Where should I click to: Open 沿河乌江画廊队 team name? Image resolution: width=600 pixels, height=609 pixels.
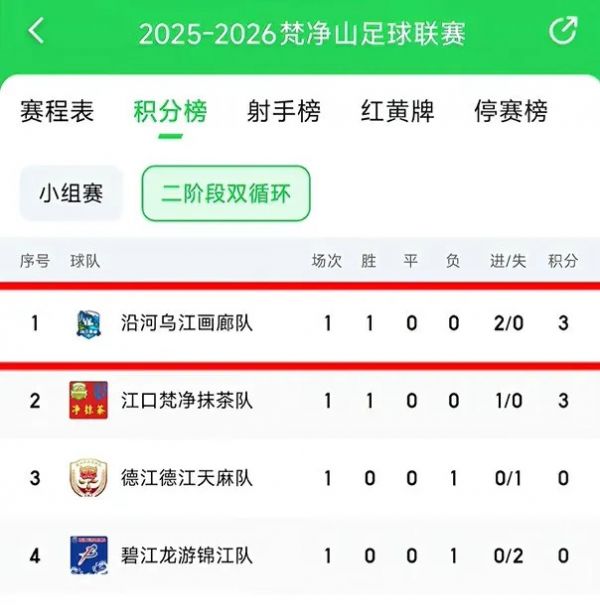tap(186, 323)
